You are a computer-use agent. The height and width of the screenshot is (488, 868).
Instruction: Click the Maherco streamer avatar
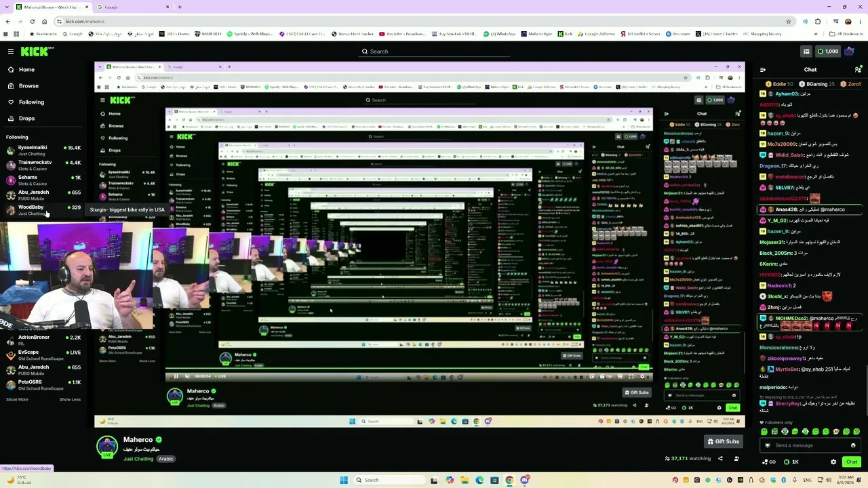tap(106, 447)
